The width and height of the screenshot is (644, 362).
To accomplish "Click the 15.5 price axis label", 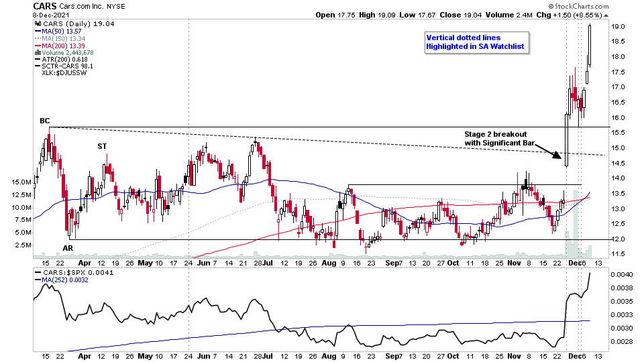I will pyautogui.click(x=618, y=133).
